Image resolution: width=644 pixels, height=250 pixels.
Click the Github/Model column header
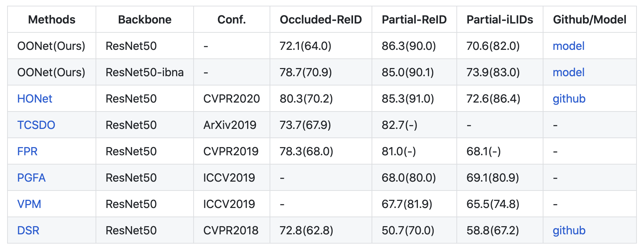tap(589, 20)
